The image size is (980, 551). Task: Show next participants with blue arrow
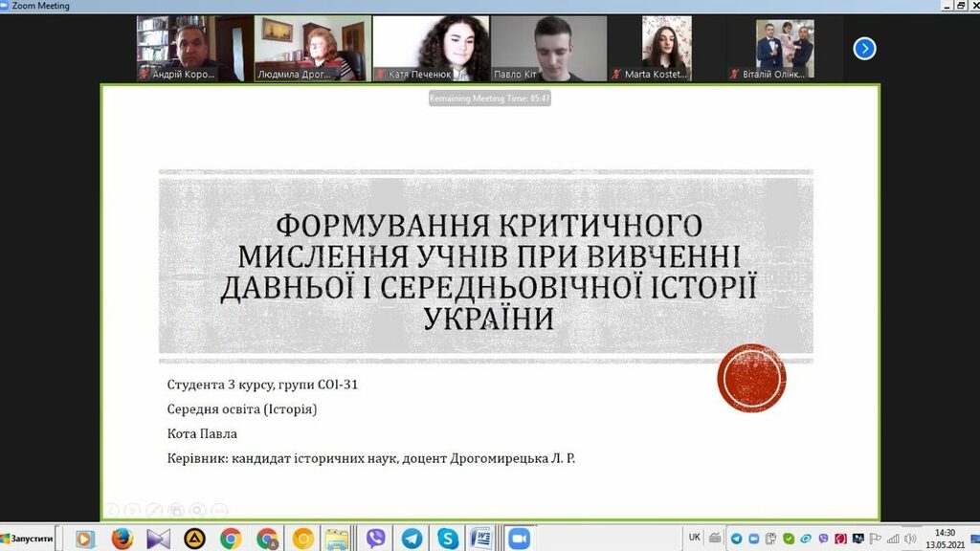864,48
